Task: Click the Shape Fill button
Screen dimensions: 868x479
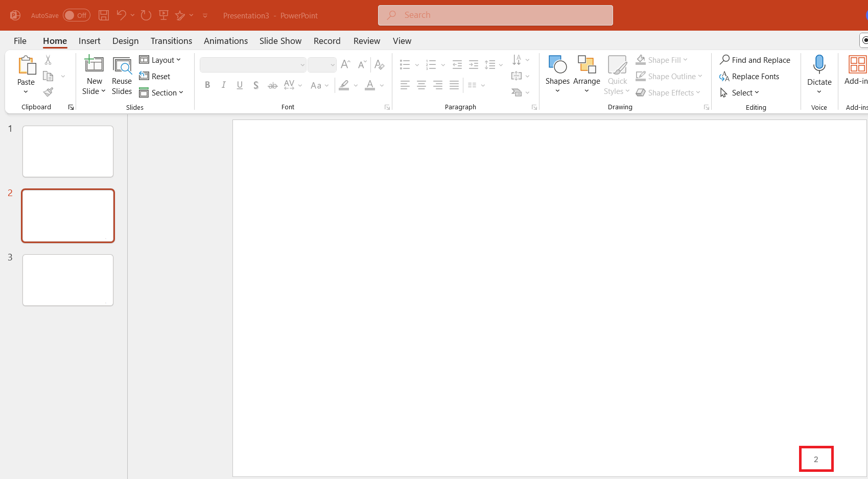Action: pos(662,60)
